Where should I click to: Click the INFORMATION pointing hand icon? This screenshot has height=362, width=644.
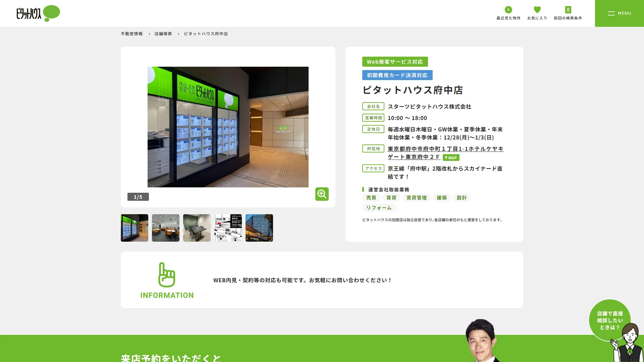click(x=167, y=275)
